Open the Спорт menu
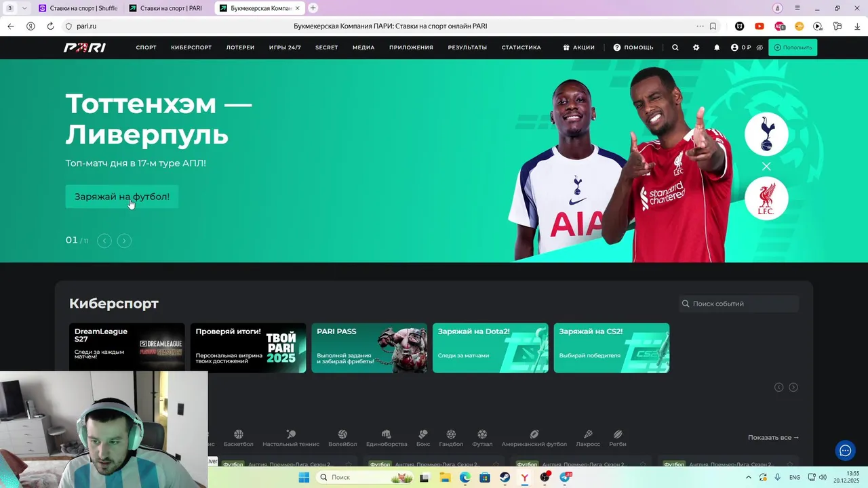Image resolution: width=868 pixels, height=488 pixels. [146, 47]
